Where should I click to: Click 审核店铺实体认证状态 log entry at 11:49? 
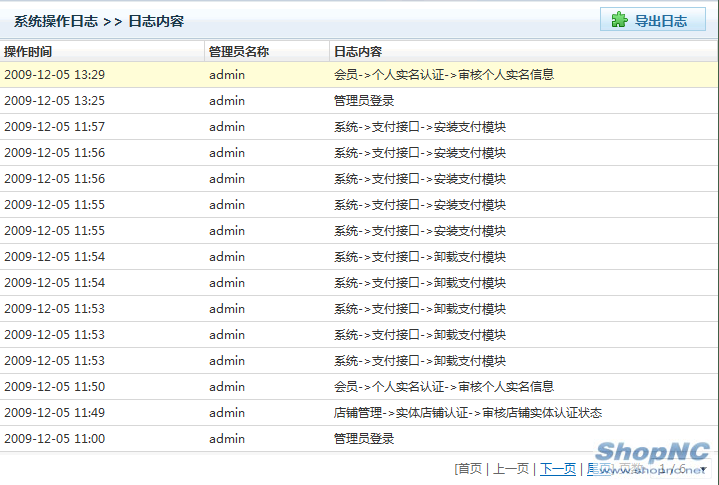[468, 413]
